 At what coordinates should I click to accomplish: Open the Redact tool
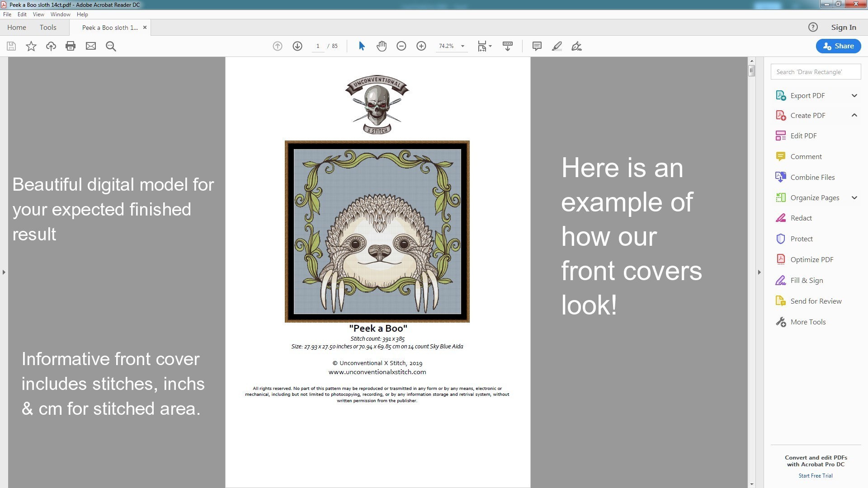coord(801,218)
